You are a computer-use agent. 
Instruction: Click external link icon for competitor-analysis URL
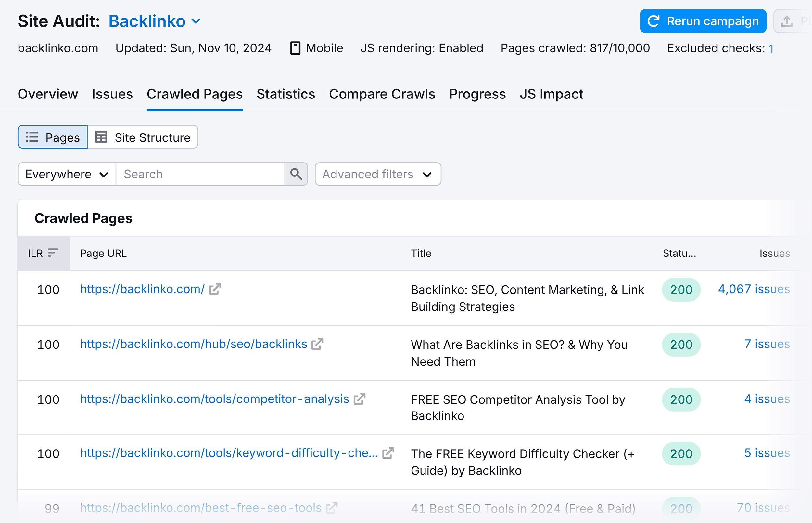[360, 399]
